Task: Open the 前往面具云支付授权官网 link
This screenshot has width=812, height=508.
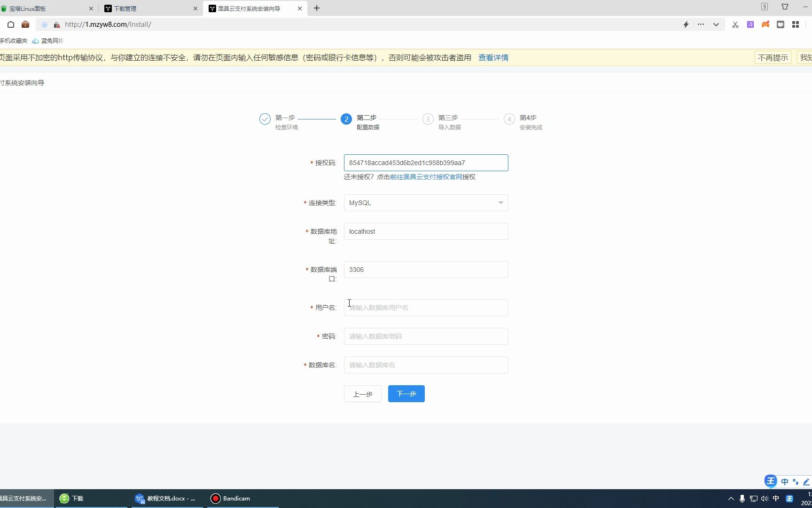Action: click(x=426, y=177)
